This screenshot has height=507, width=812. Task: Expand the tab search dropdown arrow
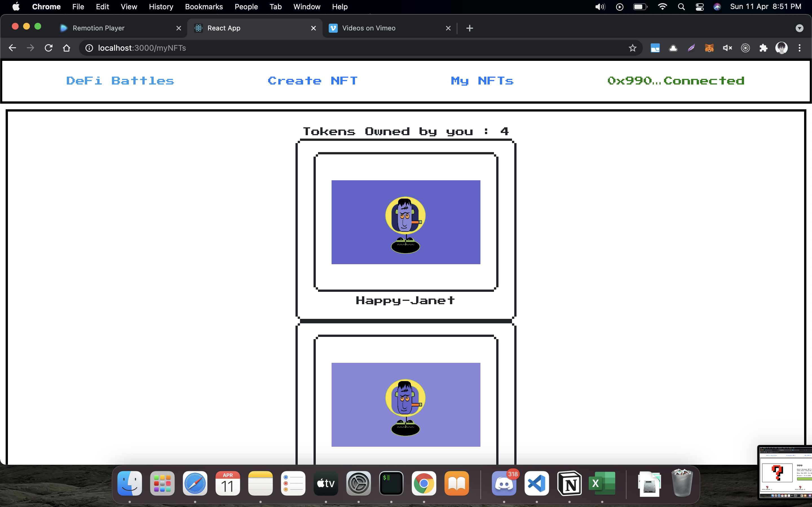click(799, 28)
